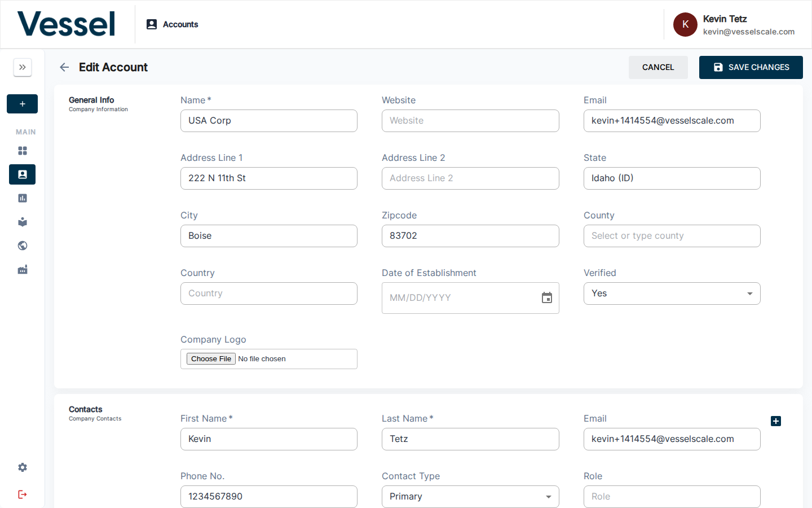The height and width of the screenshot is (508, 812).
Task: Open the County selection field
Action: click(x=672, y=236)
